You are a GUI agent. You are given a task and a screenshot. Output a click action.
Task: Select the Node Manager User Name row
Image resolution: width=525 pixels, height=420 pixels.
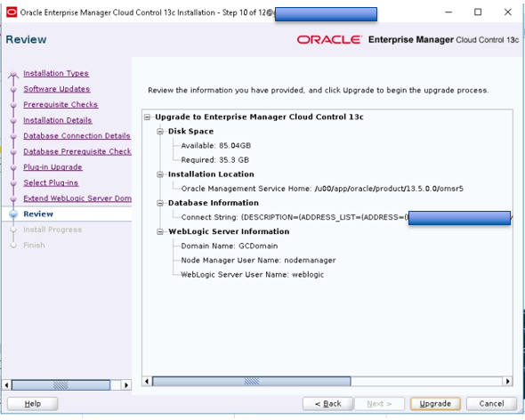click(x=258, y=261)
